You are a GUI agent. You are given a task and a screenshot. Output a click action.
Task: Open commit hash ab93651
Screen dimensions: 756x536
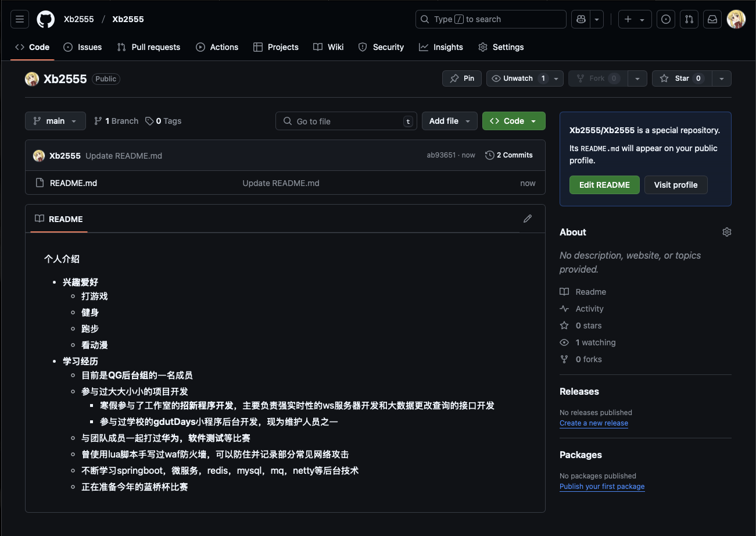pos(441,155)
